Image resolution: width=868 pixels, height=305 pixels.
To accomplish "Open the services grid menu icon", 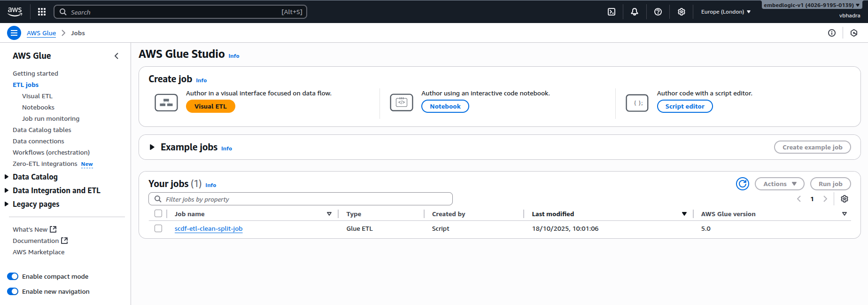I will coord(42,12).
